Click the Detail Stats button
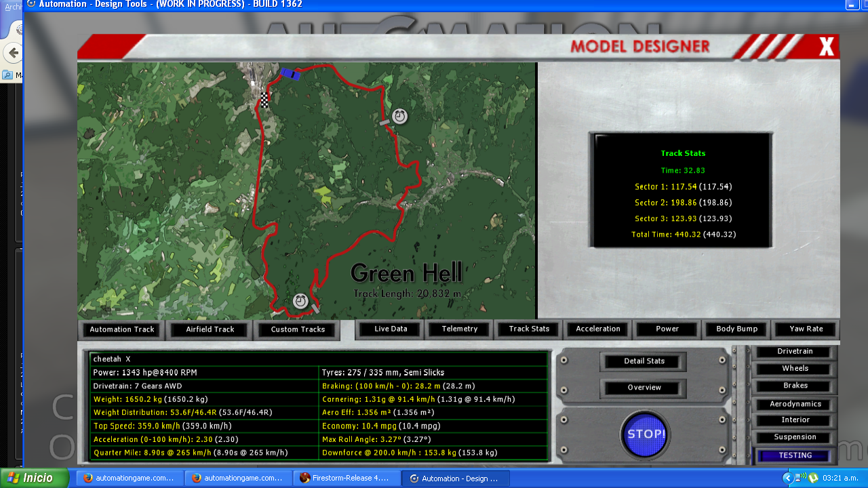 pyautogui.click(x=644, y=361)
